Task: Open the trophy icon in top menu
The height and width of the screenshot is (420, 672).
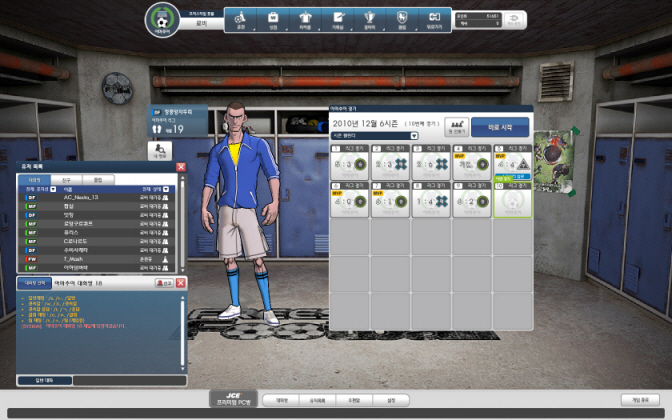Action: click(370, 17)
